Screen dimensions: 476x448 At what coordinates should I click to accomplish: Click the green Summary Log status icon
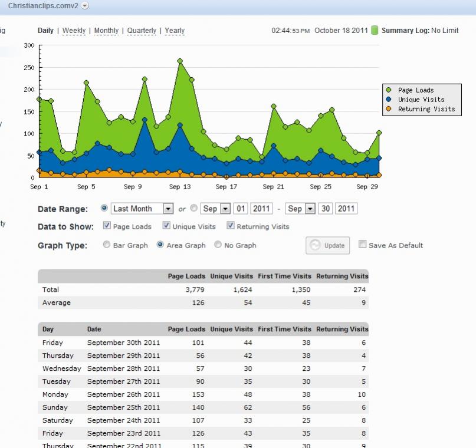374,31
